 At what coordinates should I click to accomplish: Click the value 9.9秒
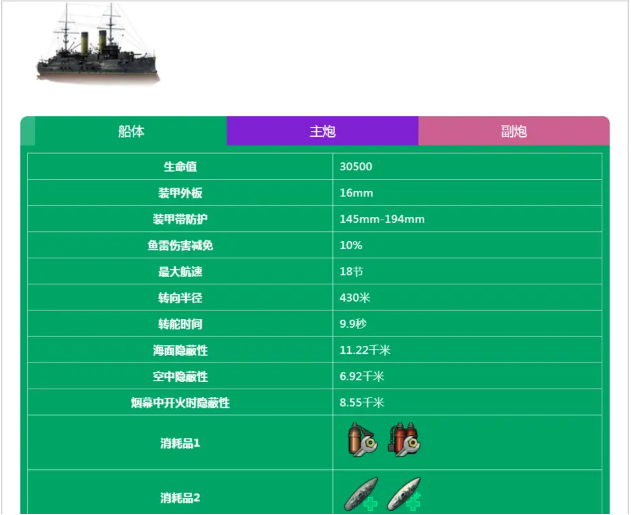point(353,324)
